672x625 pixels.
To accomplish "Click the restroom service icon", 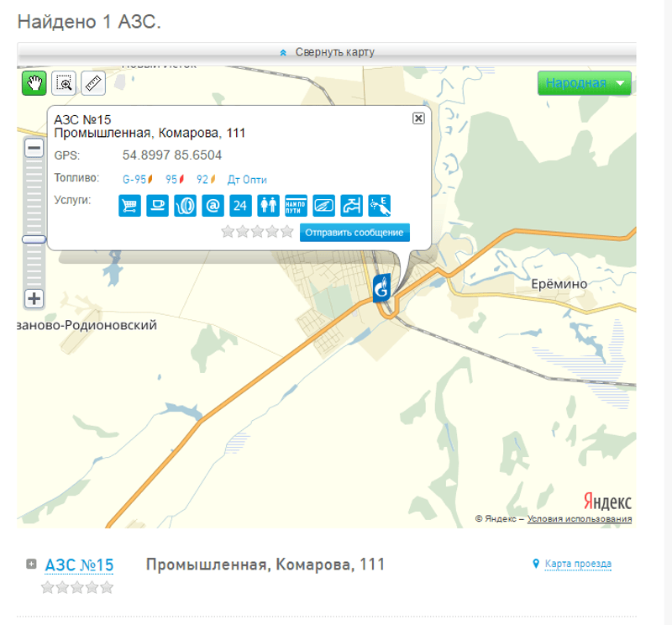I will pyautogui.click(x=268, y=205).
